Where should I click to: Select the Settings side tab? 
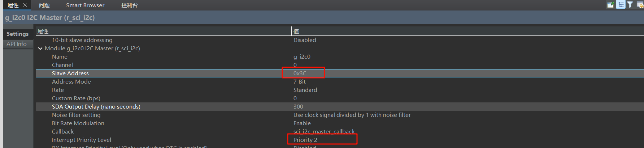[x=17, y=34]
